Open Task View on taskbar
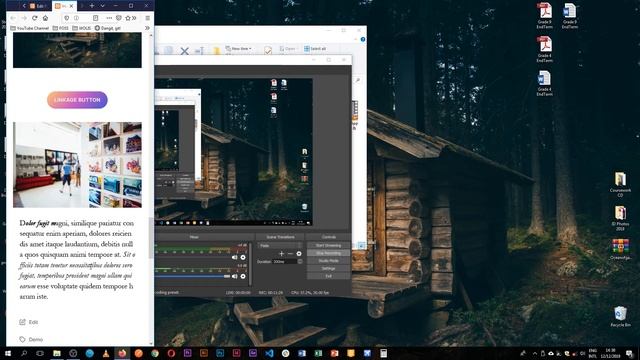The height and width of the screenshot is (360, 640). click(40, 353)
